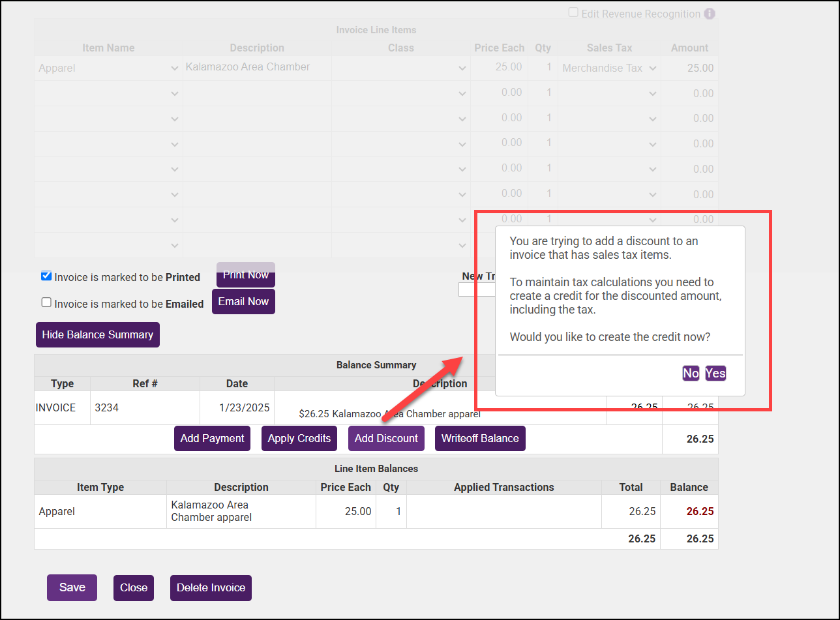This screenshot has height=620, width=840.
Task: Click No in the discount dialog
Action: (x=691, y=373)
